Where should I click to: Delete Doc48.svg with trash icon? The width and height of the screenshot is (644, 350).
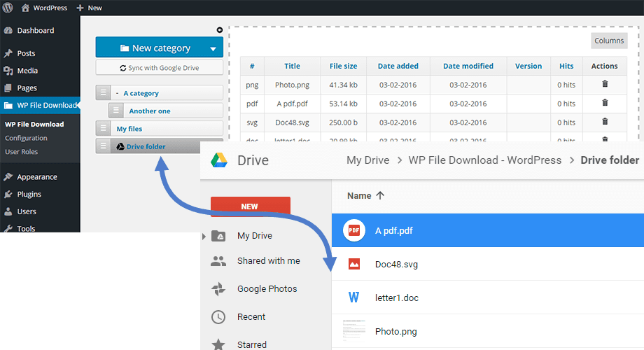(605, 122)
